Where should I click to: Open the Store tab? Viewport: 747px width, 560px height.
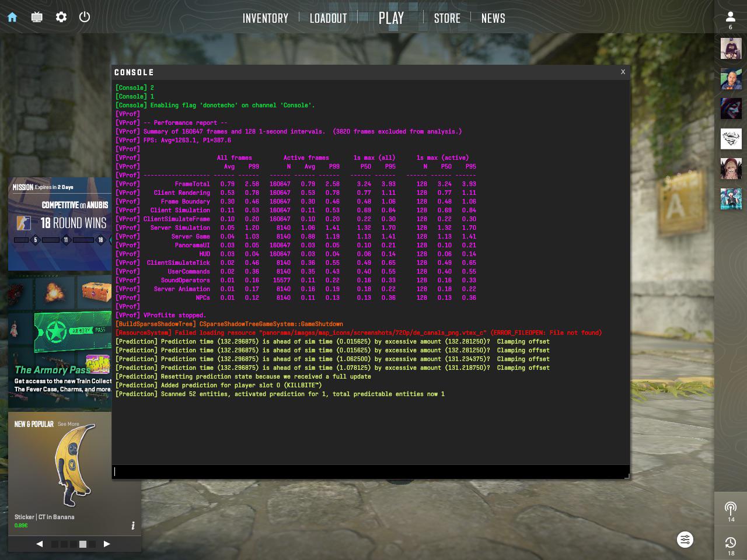[447, 19]
